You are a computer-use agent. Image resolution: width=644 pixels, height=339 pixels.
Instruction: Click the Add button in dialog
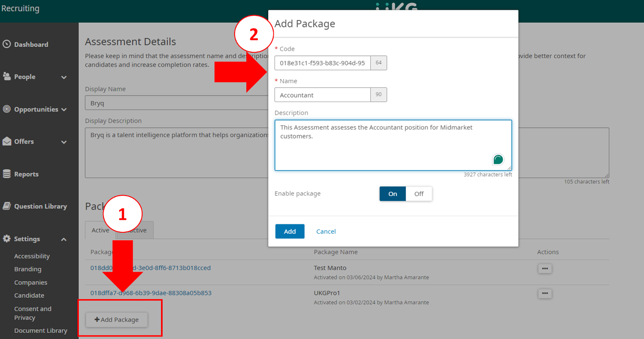coord(289,232)
